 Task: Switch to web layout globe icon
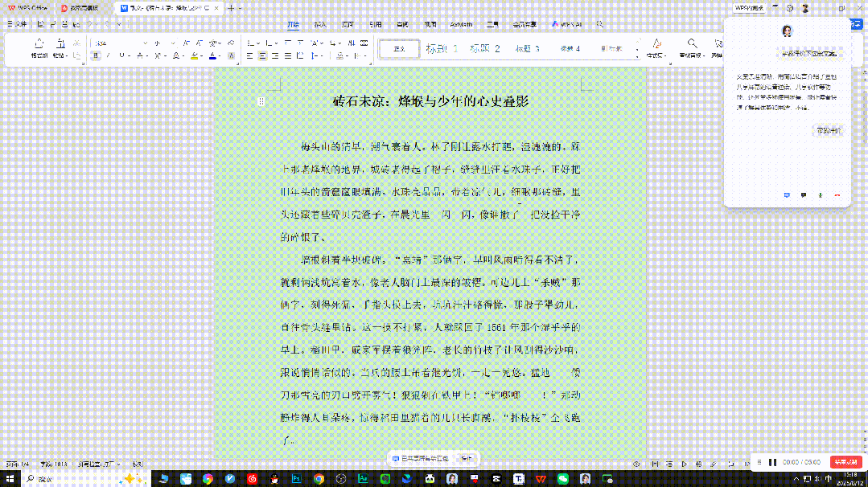698,464
